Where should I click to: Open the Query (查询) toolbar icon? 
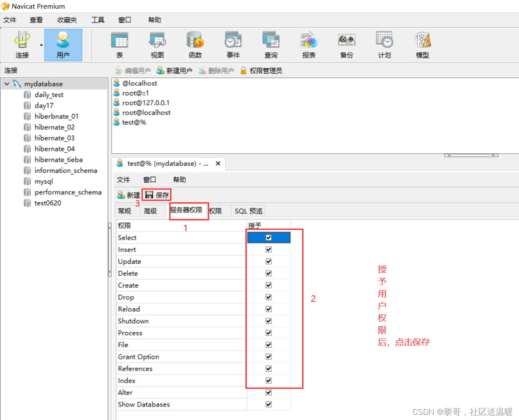tap(271, 45)
